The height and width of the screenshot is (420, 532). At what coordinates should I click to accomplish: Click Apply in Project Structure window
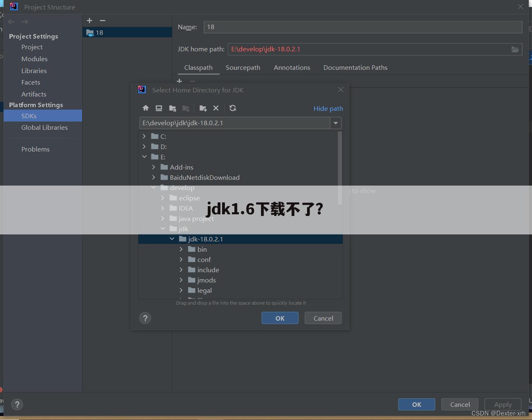(503, 404)
